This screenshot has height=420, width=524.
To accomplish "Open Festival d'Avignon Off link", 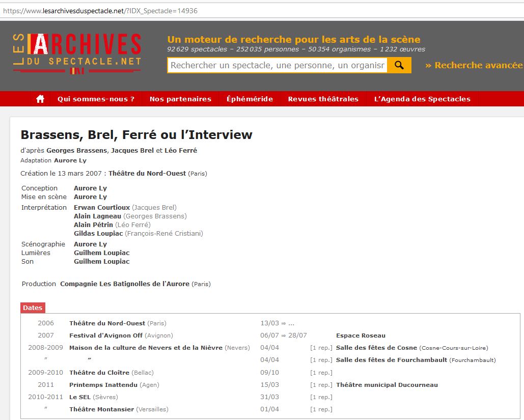I will 106,335.
